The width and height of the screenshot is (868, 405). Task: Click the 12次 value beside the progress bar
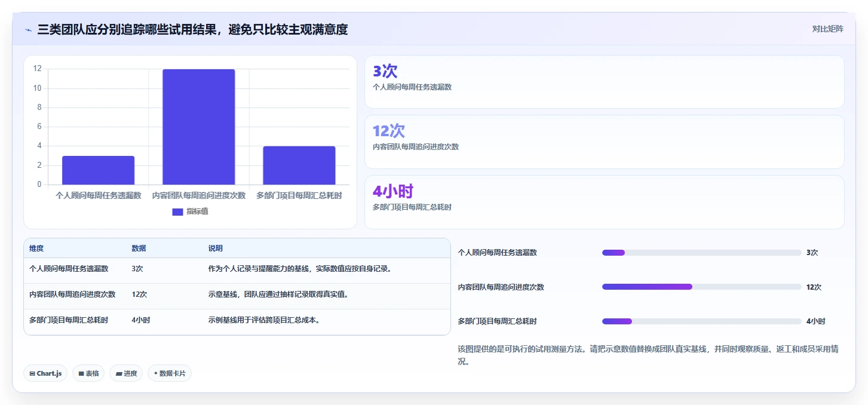point(814,287)
